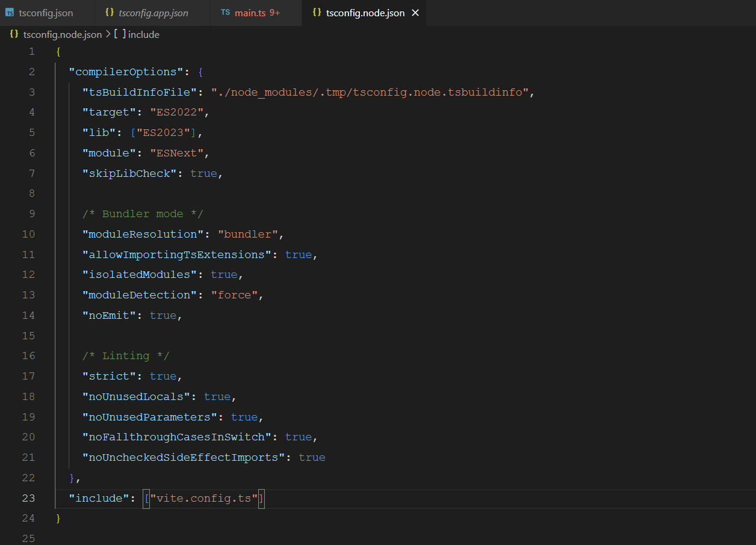Click the true value of noUnusedParameters
Image resolution: width=756 pixels, height=545 pixels.
pyautogui.click(x=244, y=417)
